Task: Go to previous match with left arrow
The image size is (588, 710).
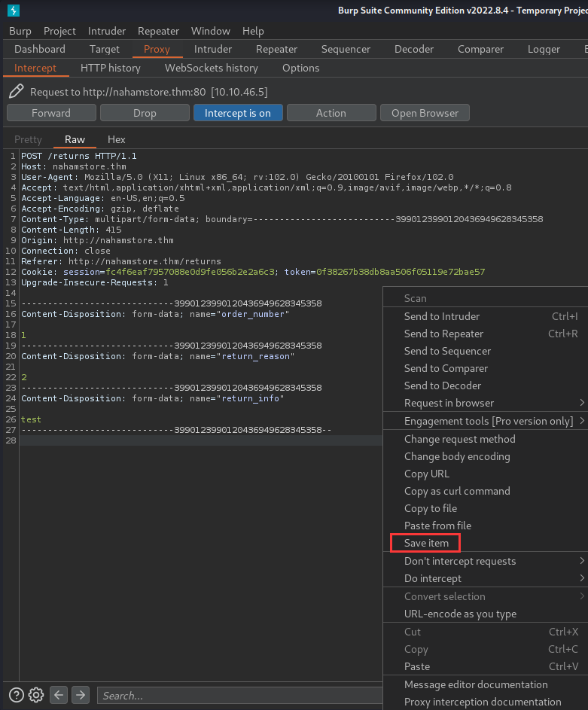Action: [59, 695]
